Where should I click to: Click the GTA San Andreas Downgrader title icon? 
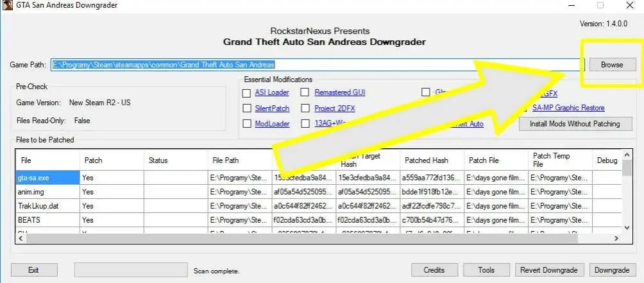pos(6,5)
